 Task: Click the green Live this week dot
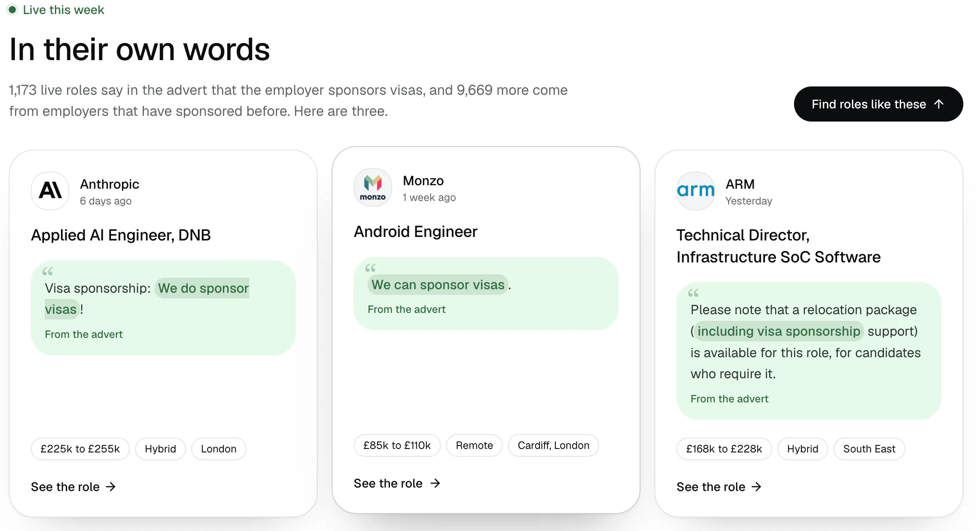click(x=12, y=9)
